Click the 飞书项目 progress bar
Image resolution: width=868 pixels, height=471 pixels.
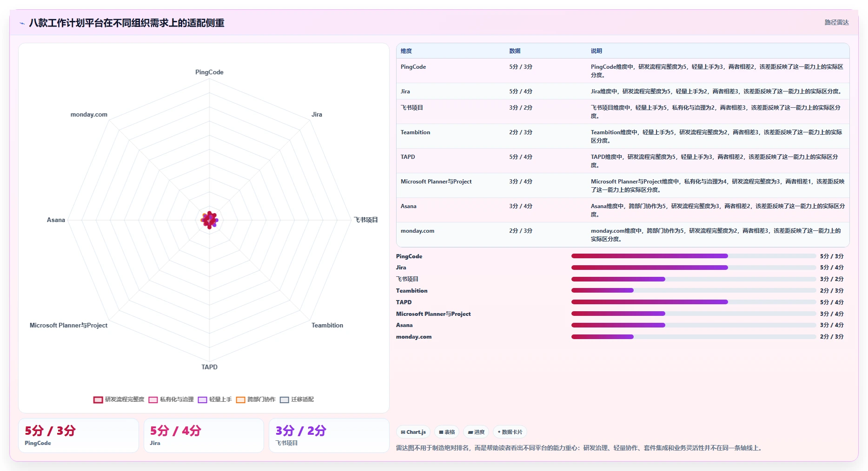click(694, 279)
